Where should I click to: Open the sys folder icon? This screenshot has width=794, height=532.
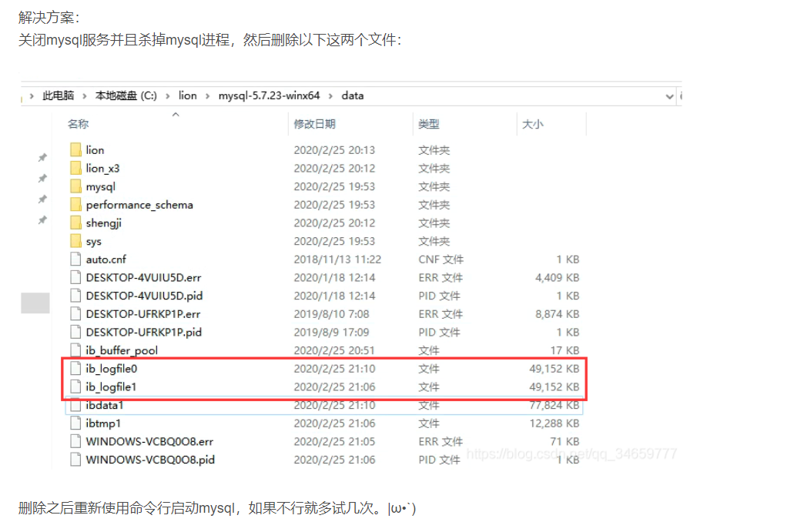pos(77,241)
